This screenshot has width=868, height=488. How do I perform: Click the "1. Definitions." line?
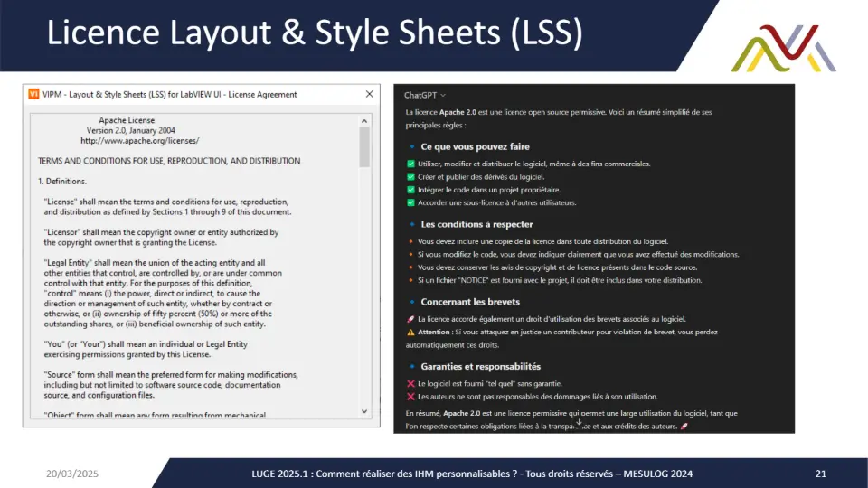[x=62, y=182]
